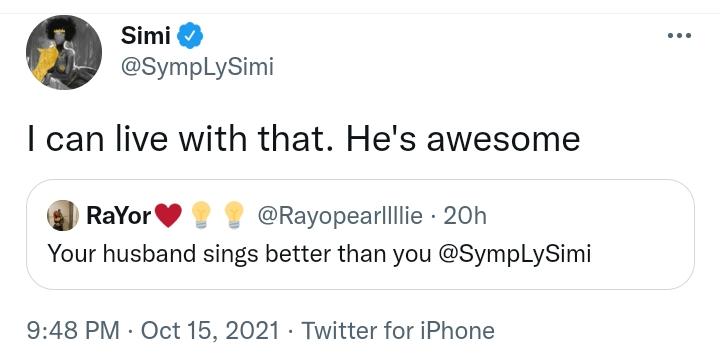This screenshot has width=720, height=361.
Task: Click Simi's profile avatar picture
Action: tap(64, 52)
